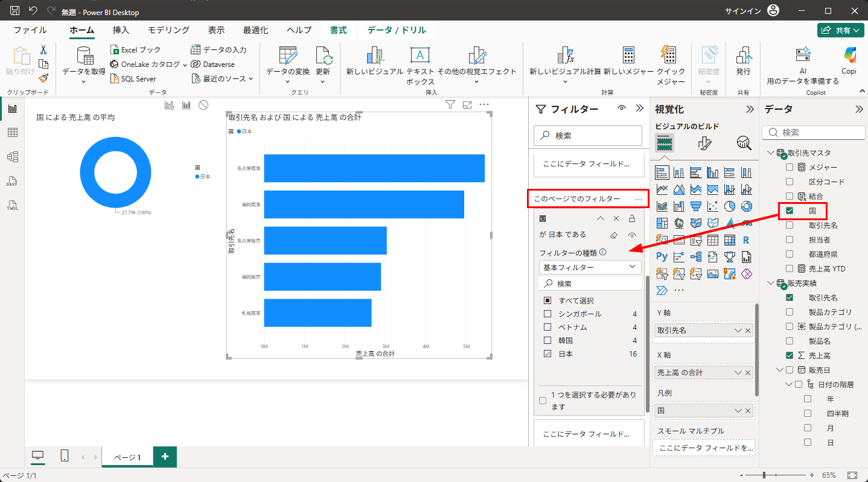Collapse the 販売実績 table

pos(771,283)
